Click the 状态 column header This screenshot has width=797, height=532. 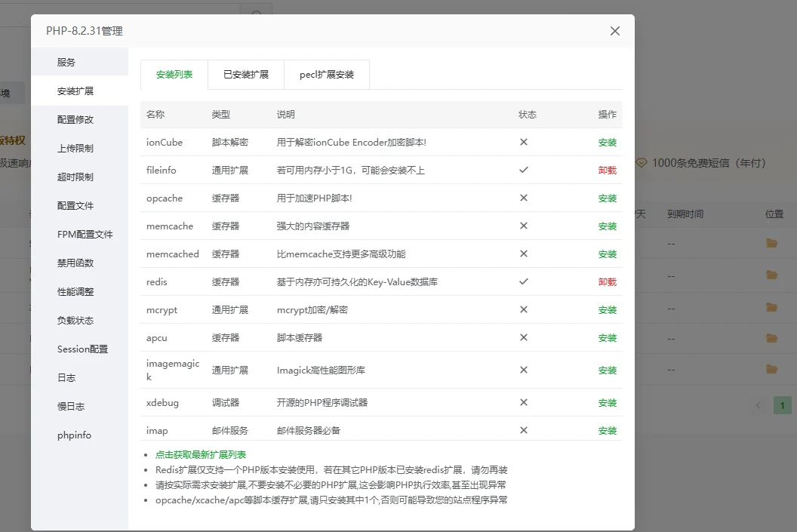coord(527,115)
